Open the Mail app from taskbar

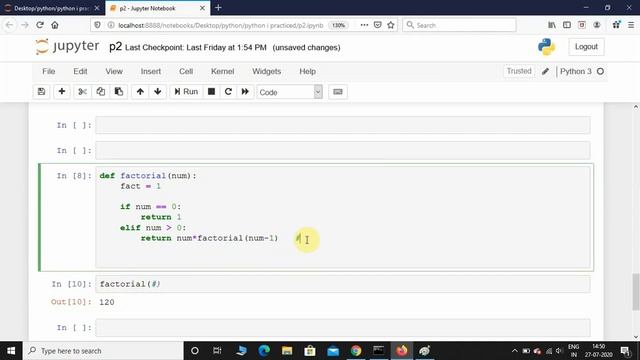pyautogui.click(x=333, y=351)
